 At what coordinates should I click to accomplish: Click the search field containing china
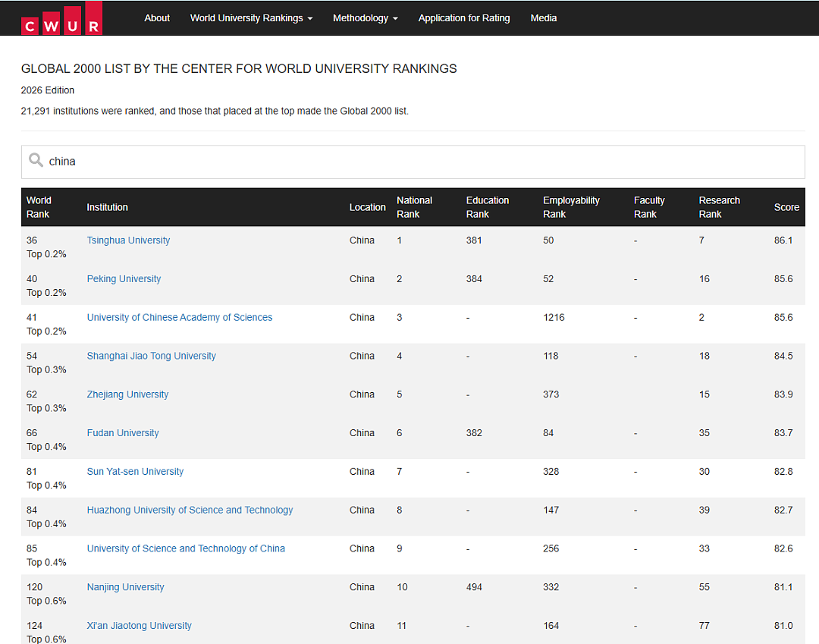[413, 162]
